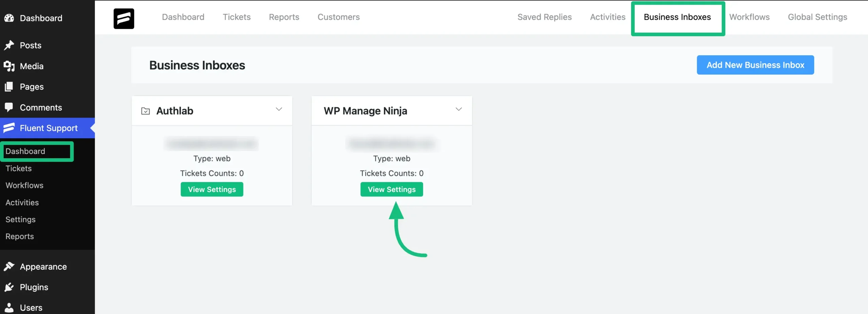This screenshot has width=868, height=314.
Task: Expand the WP Manage Ninja chevron
Action: tap(458, 109)
